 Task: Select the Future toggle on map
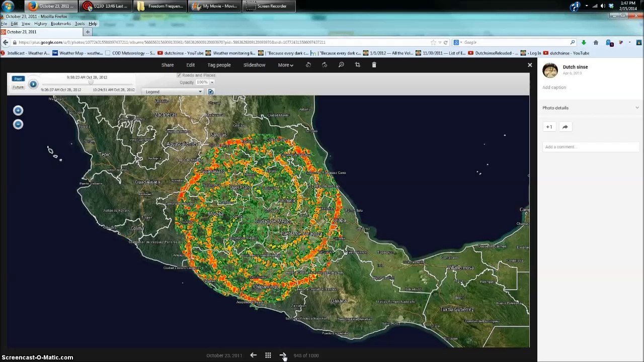18,87
